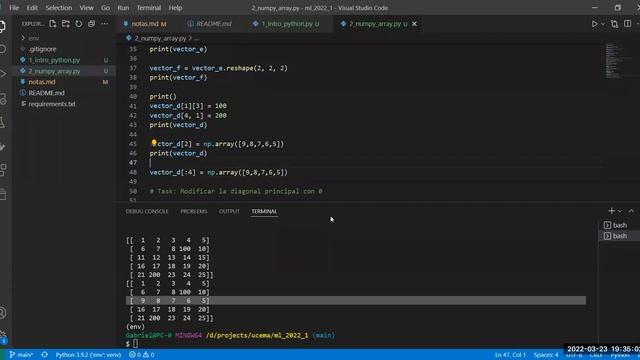Switch to Output panel

229,211
